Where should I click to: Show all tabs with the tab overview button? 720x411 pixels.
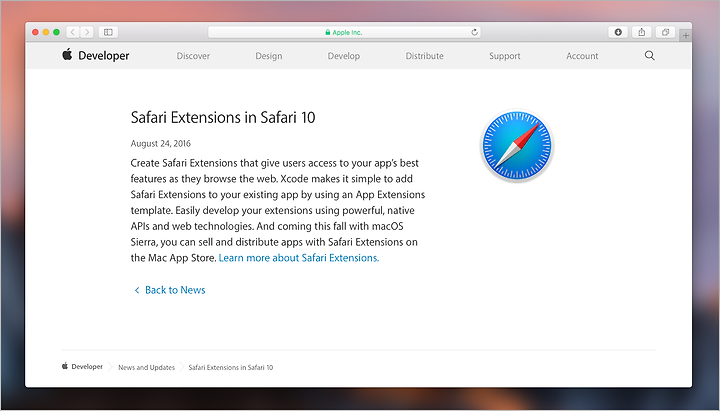(665, 32)
